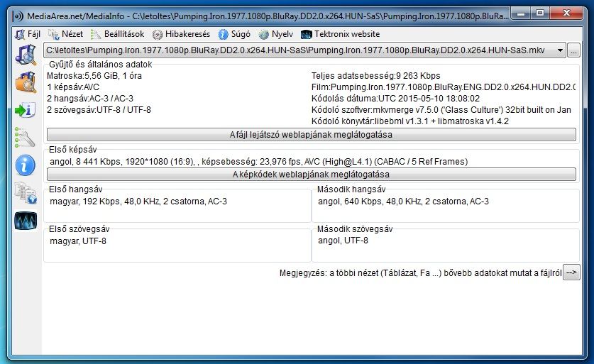594x364 pixels.
Task: Minimize the MediaInfo window
Action: (521, 13)
